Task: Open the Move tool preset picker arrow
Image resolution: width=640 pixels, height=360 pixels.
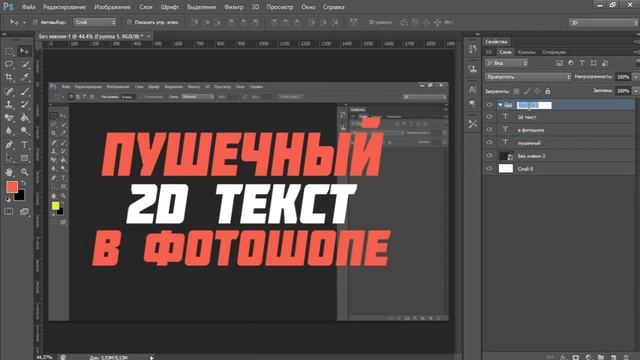Action: (24, 22)
